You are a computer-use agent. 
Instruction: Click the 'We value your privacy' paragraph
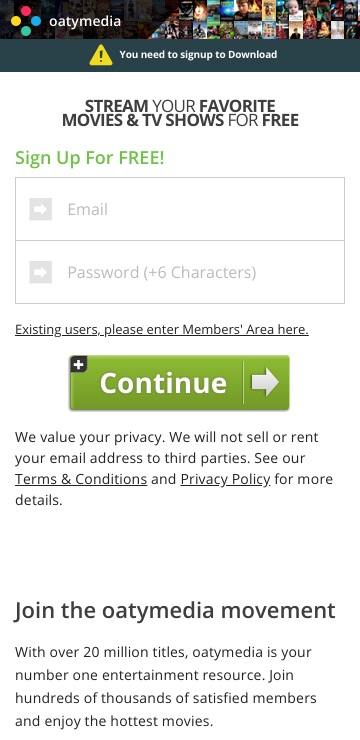174,468
